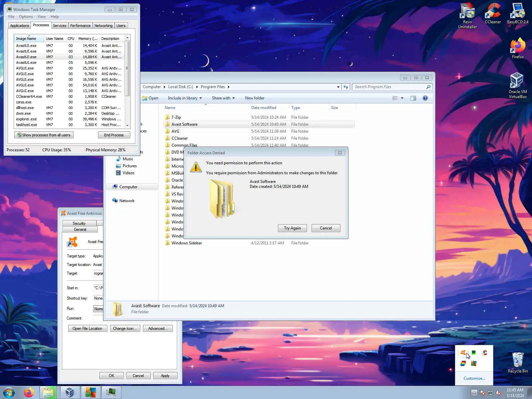Switch to the Services tab
This screenshot has width=532, height=399.
[60, 26]
